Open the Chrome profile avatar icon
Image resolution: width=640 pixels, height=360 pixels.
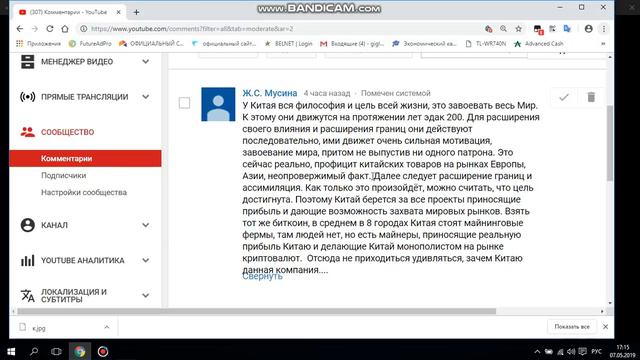tap(589, 29)
